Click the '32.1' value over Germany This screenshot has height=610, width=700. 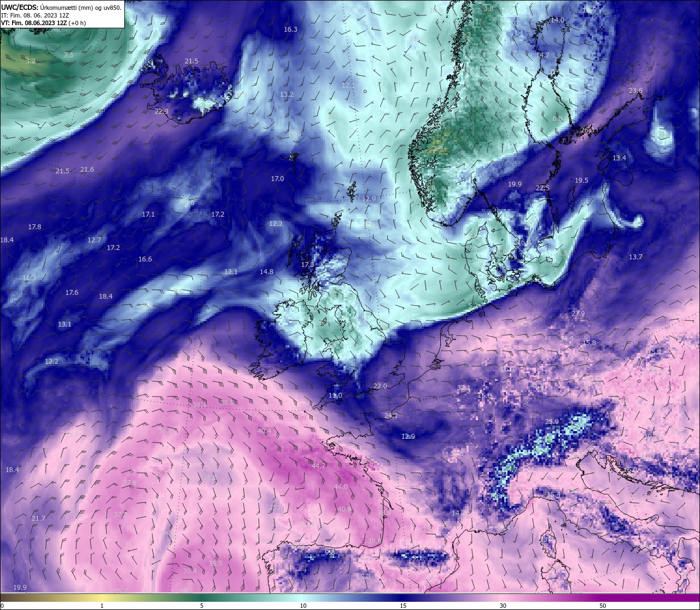463,388
